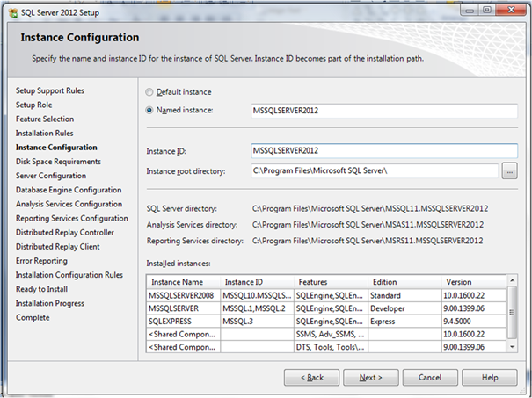This screenshot has height=398, width=532.
Task: Sort by Features column header
Action: coord(331,282)
